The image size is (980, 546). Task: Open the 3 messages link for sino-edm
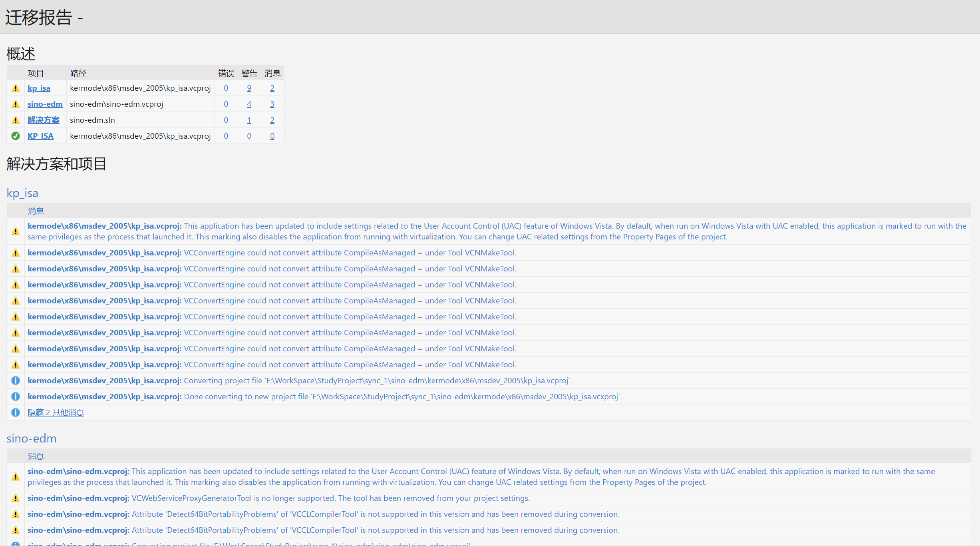pos(272,104)
